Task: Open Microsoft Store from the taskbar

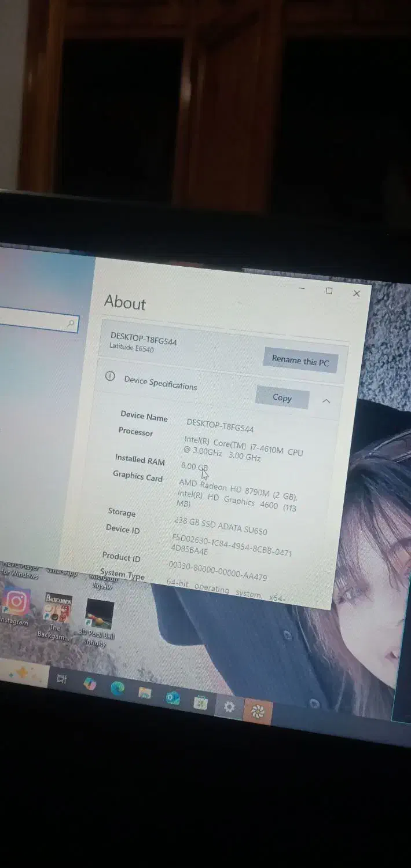Action: pos(200,703)
